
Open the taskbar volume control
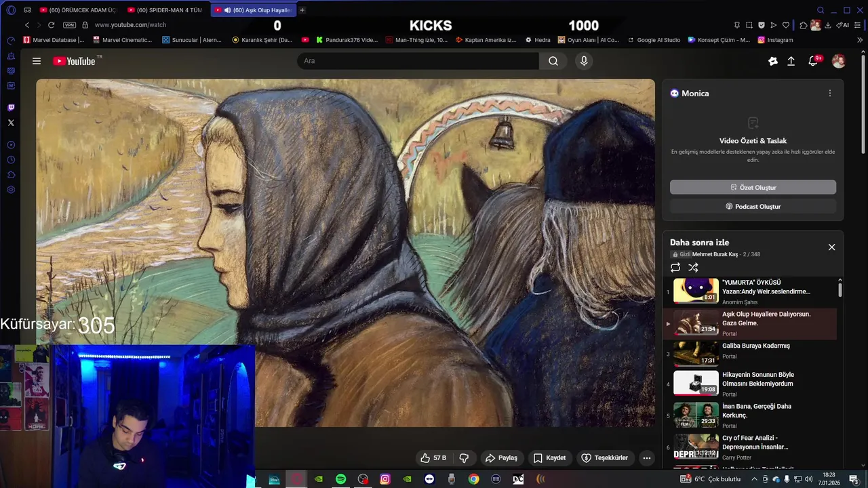tap(808, 479)
